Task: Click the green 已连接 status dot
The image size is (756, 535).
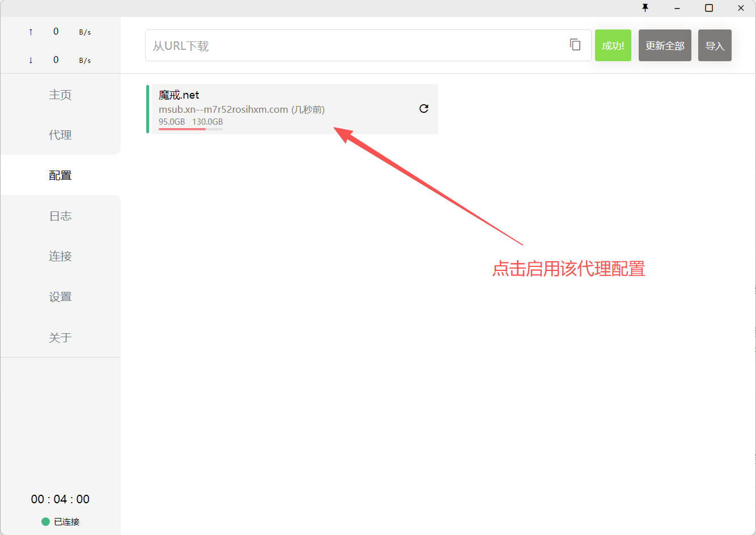Action: (45, 521)
